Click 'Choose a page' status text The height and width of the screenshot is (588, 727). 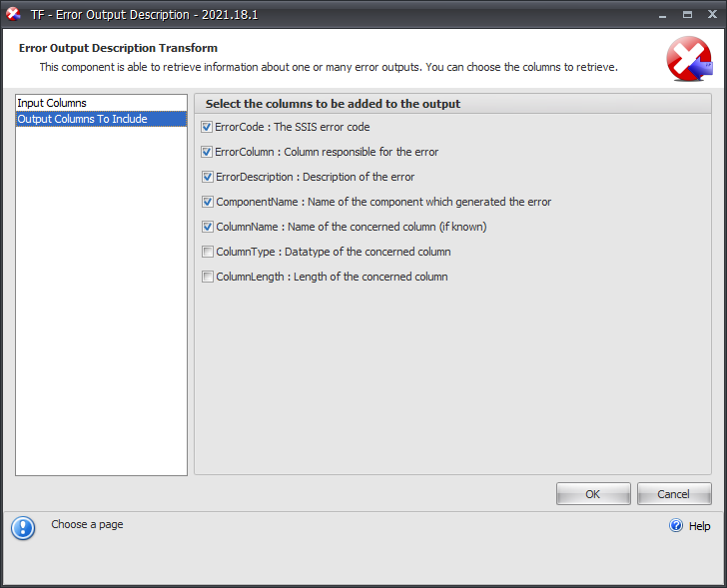click(x=87, y=524)
